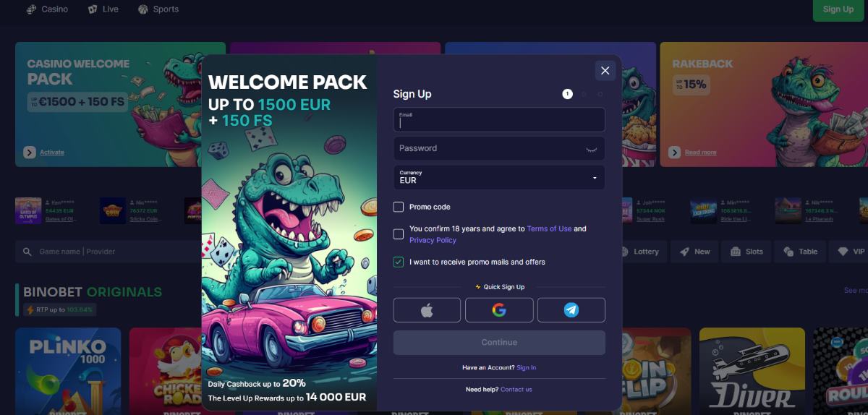Click the green Sign Up button

click(838, 9)
